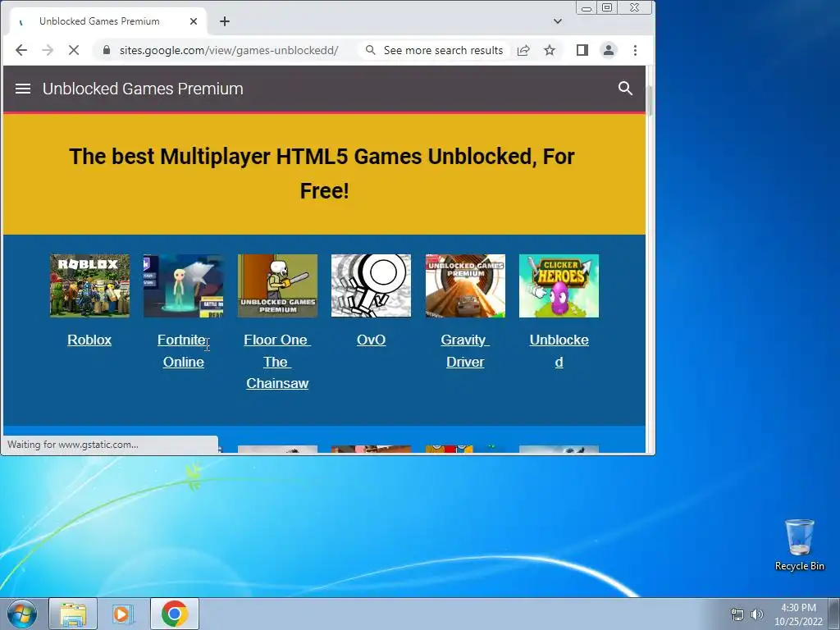Click the share page icon in address bar
840x630 pixels.
coord(523,50)
